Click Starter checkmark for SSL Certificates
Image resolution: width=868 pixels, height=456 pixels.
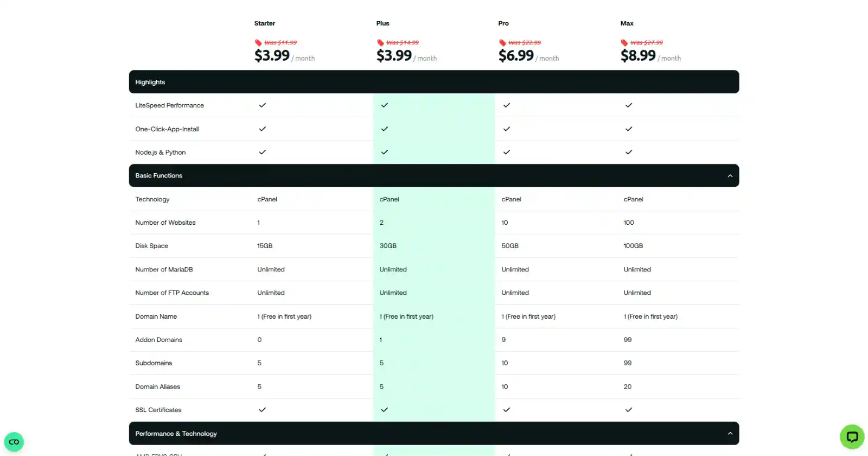[263, 410]
